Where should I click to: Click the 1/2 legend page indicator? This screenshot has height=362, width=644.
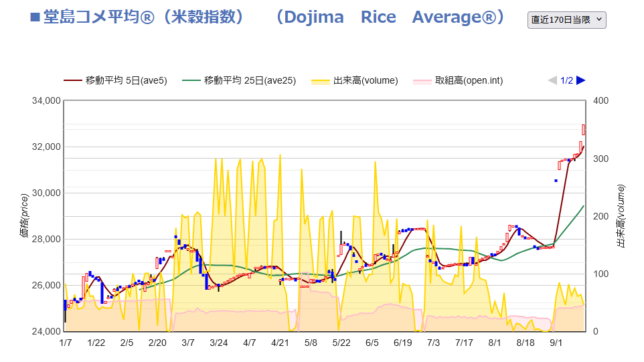[x=567, y=80]
